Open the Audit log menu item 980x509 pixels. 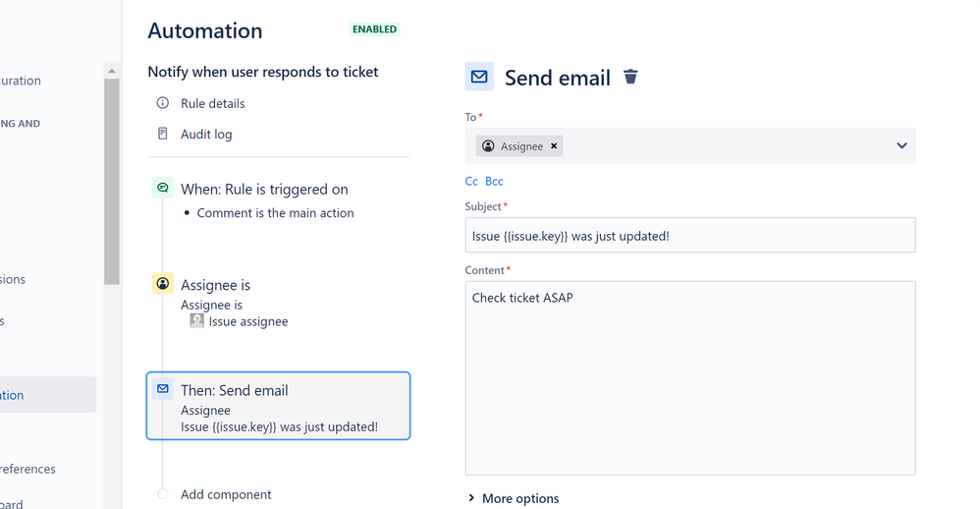coord(206,134)
